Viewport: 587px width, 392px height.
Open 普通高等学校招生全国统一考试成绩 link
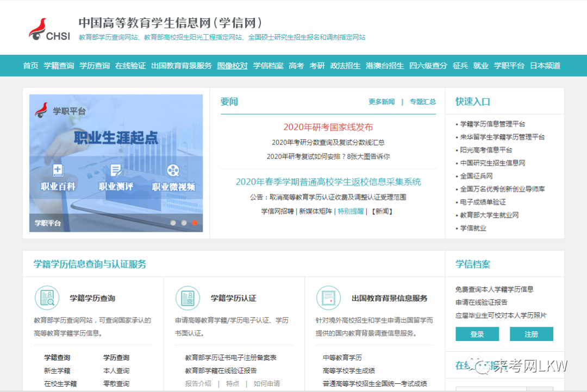374,384
